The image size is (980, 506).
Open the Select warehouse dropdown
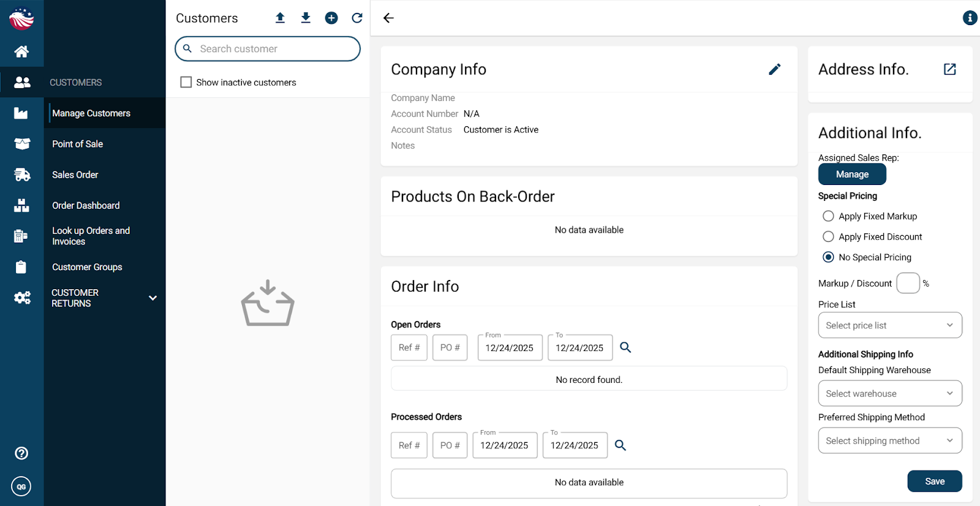point(889,393)
